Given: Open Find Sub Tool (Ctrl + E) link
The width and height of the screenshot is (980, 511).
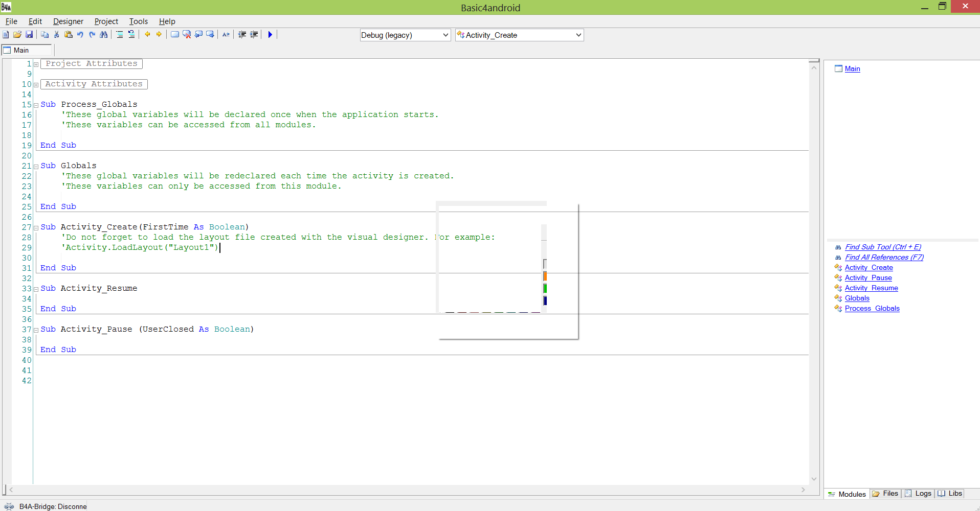Looking at the screenshot, I should (x=883, y=247).
